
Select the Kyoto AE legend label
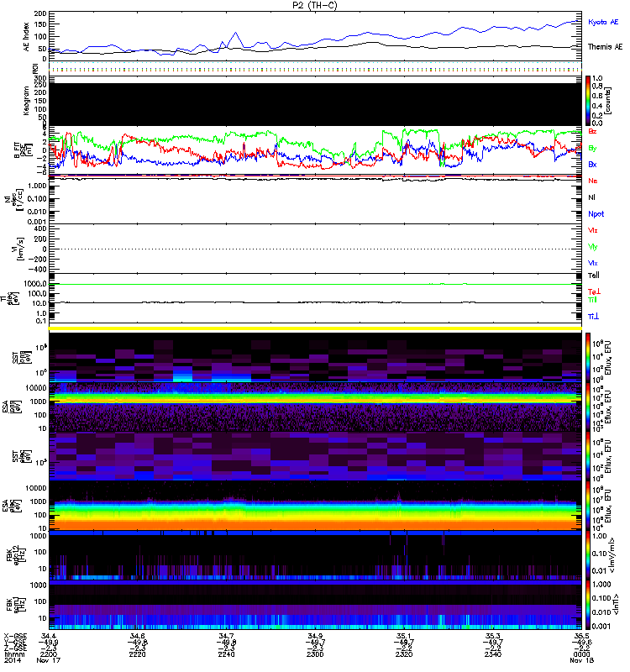tap(603, 22)
